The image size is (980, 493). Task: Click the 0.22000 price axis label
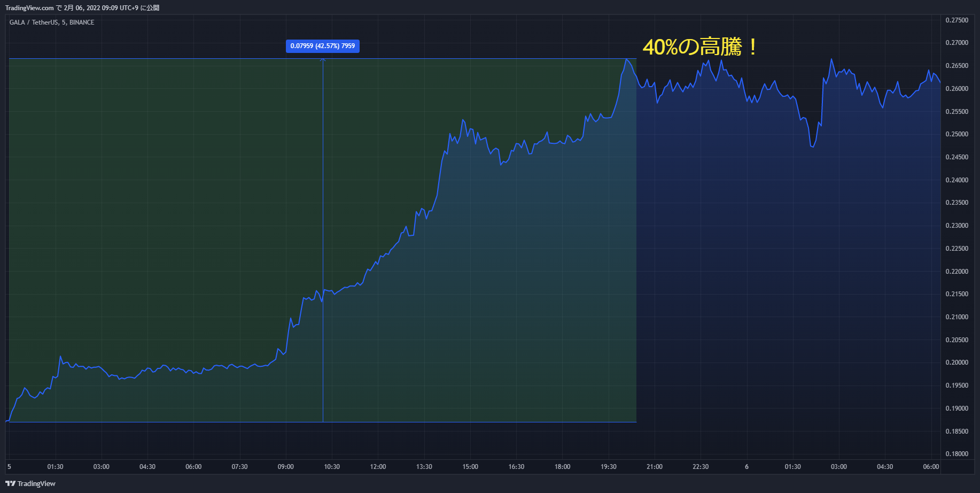pos(956,272)
